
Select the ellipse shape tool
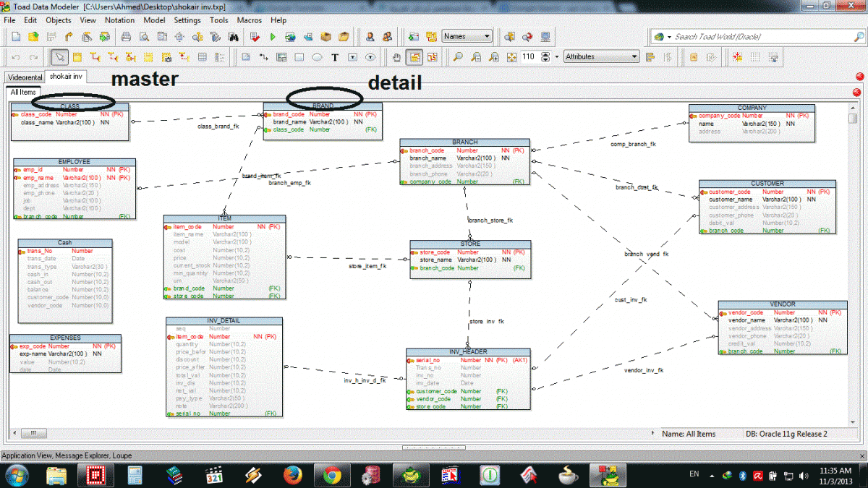(x=317, y=57)
